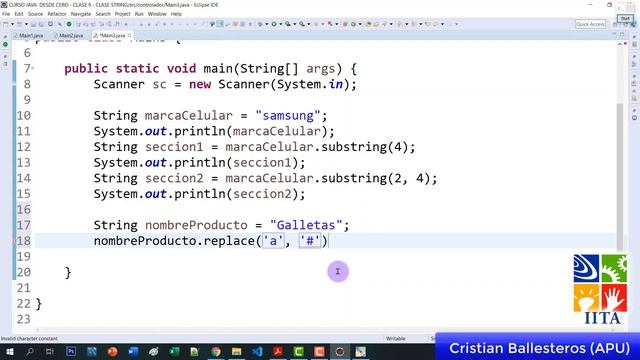This screenshot has width=640, height=360.
Task: Open Adobe Acrobat from the taskbar
Action: click(278, 351)
